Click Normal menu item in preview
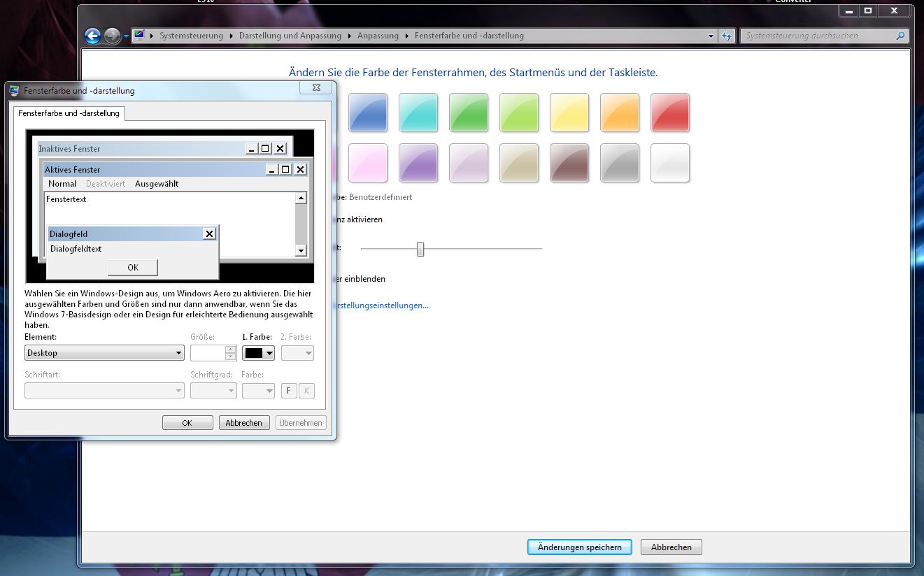 [62, 184]
